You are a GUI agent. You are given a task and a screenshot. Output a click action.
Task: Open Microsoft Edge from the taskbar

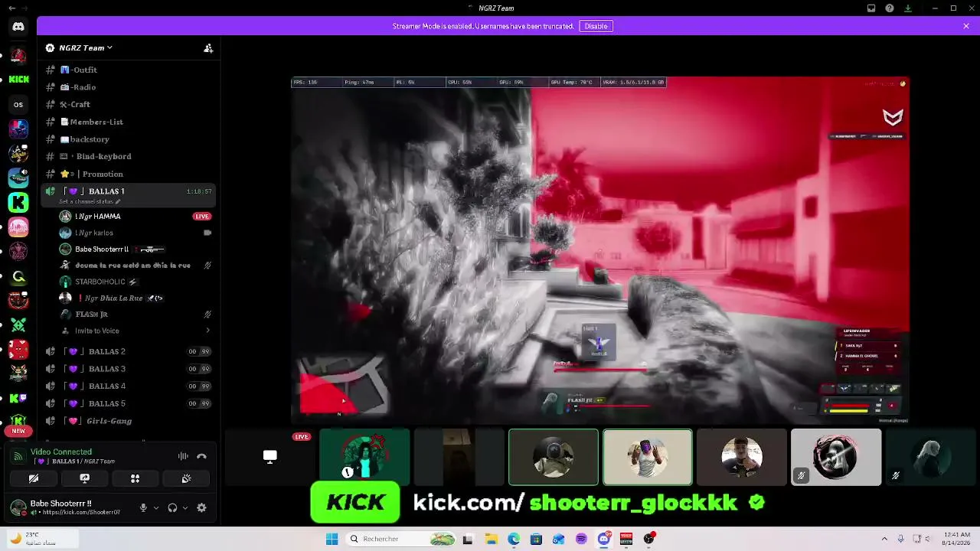tap(514, 539)
